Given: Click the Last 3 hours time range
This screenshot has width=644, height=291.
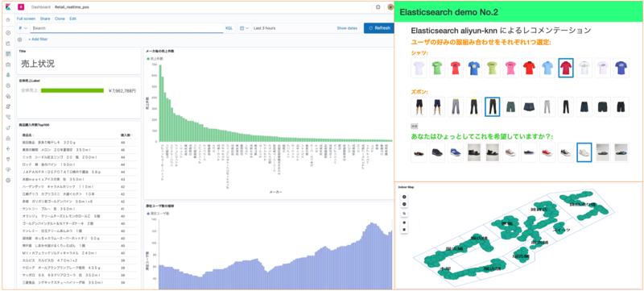Looking at the screenshot, I should tap(265, 28).
